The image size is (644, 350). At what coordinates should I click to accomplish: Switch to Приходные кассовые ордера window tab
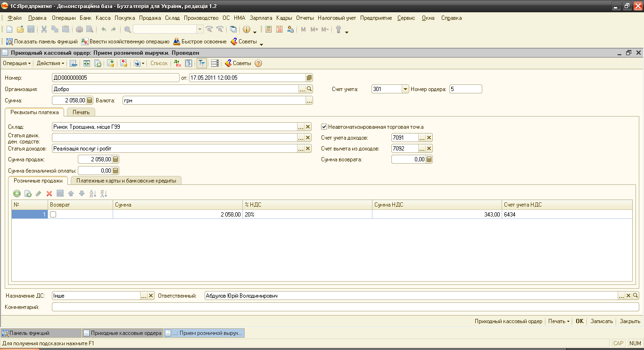(123, 333)
